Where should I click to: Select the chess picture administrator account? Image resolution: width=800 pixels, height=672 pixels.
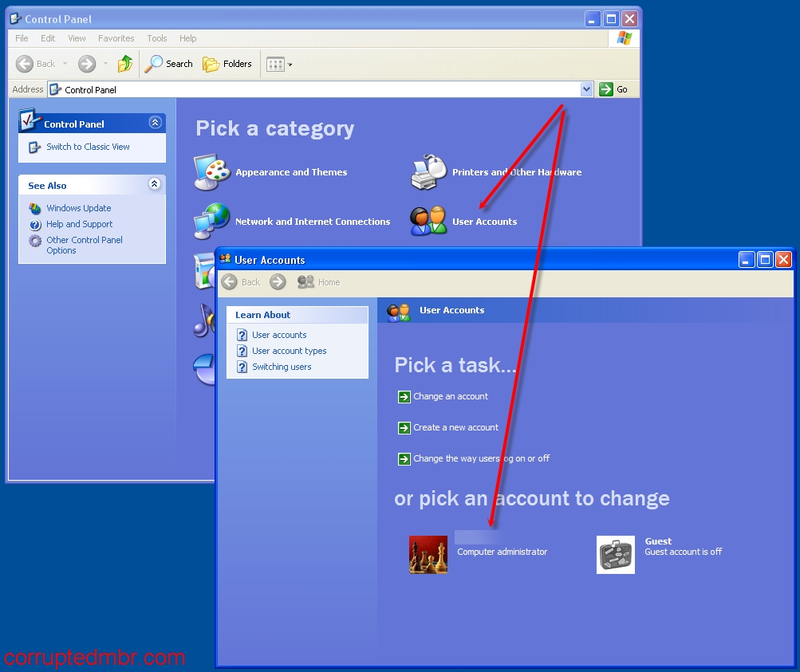click(x=428, y=555)
